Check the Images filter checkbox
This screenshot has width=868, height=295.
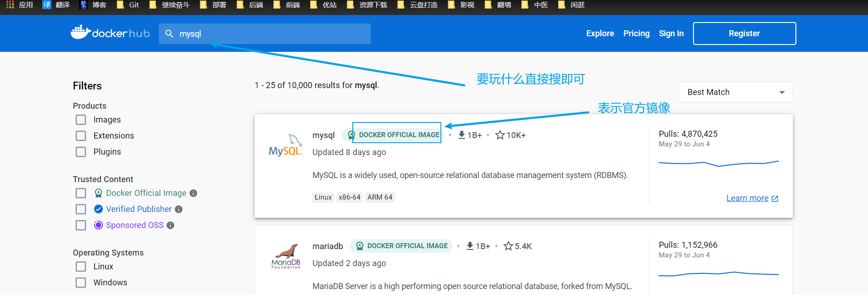pyautogui.click(x=81, y=120)
